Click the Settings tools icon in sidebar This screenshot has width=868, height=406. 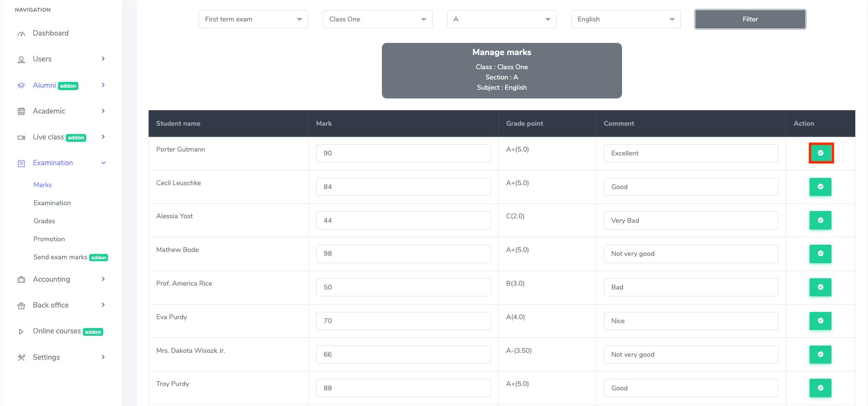click(21, 358)
